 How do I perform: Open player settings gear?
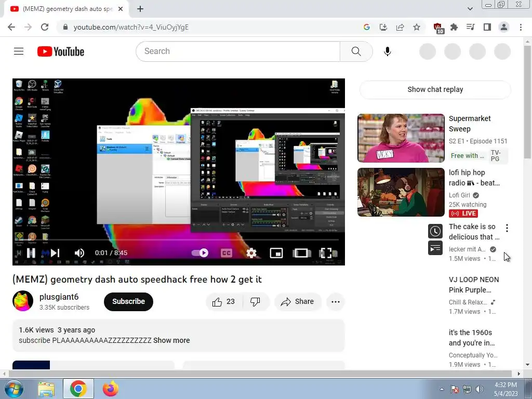[251, 253]
